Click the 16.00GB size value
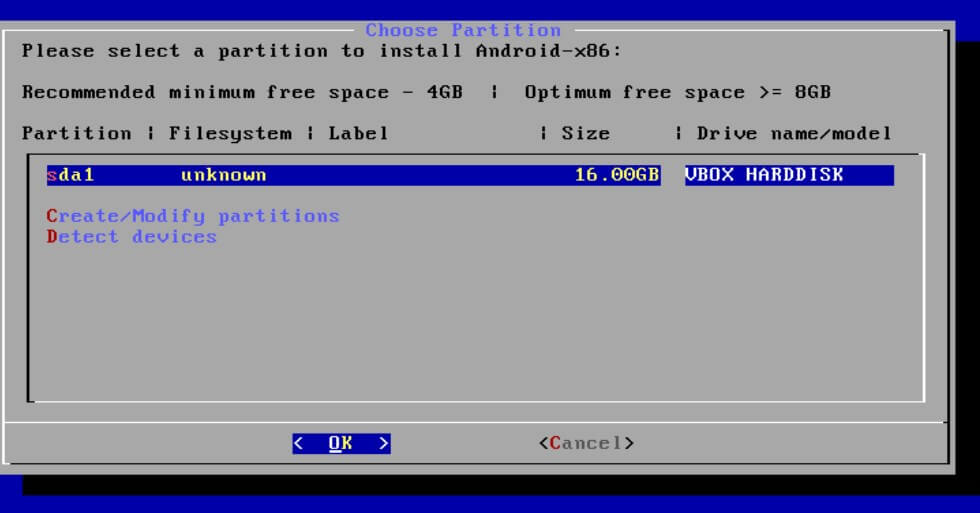 tap(617, 175)
